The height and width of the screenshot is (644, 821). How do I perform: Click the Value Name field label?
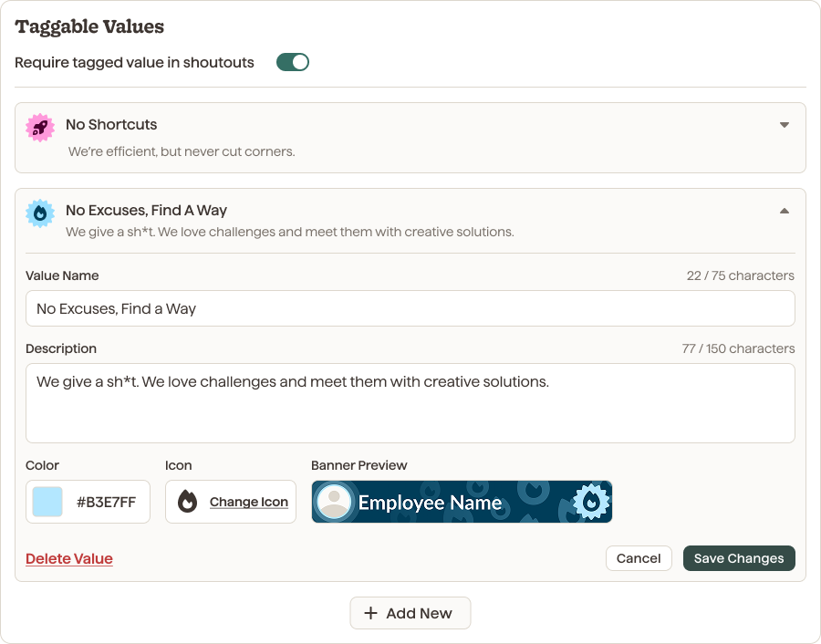[62, 275]
